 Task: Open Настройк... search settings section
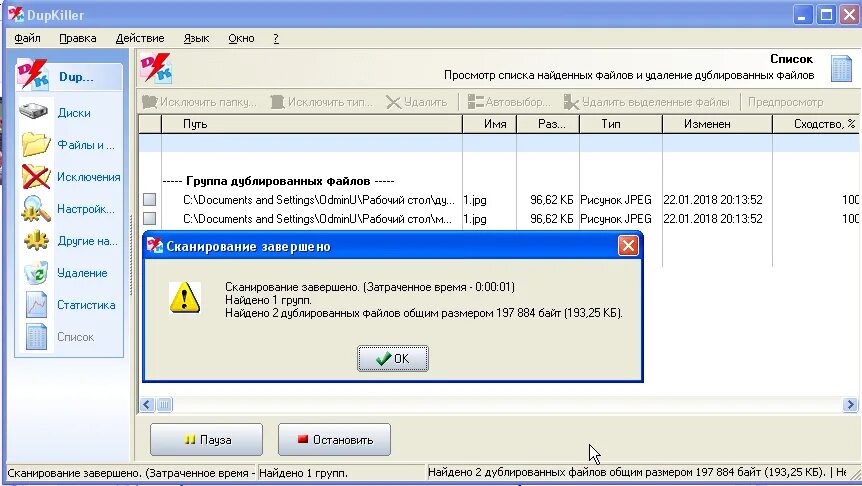(x=69, y=209)
